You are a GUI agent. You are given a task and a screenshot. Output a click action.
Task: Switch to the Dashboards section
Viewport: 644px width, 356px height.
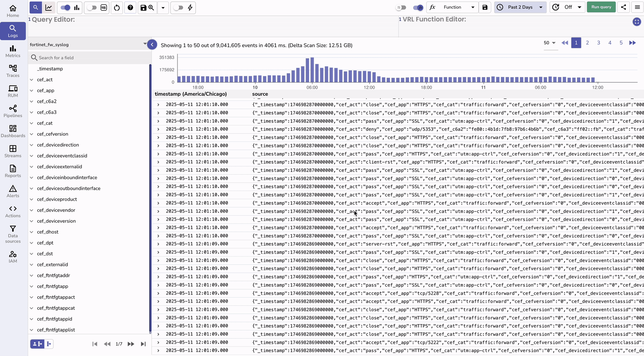click(13, 131)
